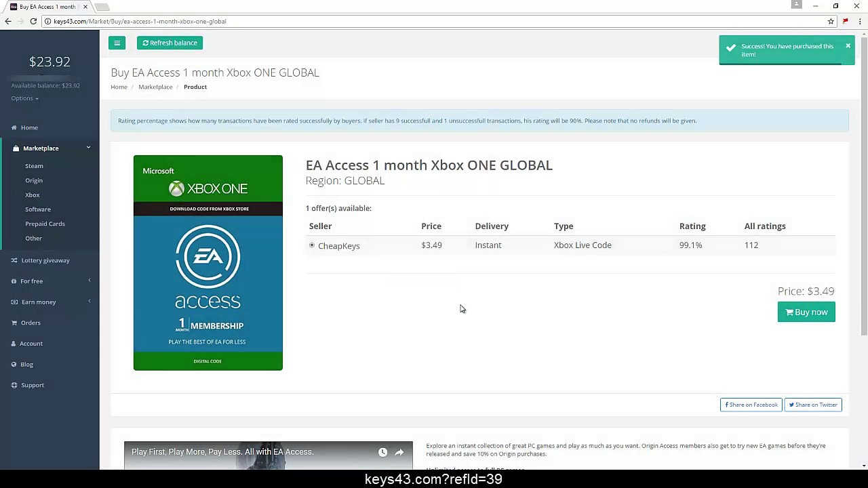Open the Options dropdown under balance
Viewport: 868px width, 488px height.
pyautogui.click(x=24, y=98)
